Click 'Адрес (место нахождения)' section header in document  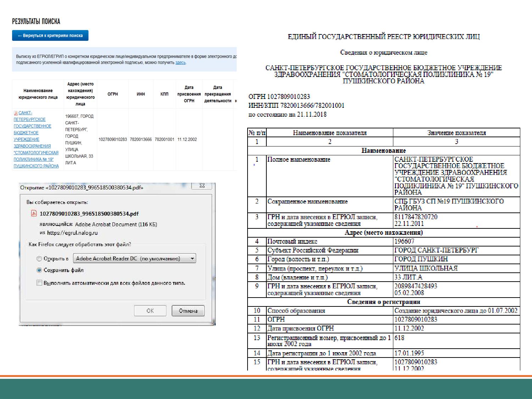[x=384, y=233]
